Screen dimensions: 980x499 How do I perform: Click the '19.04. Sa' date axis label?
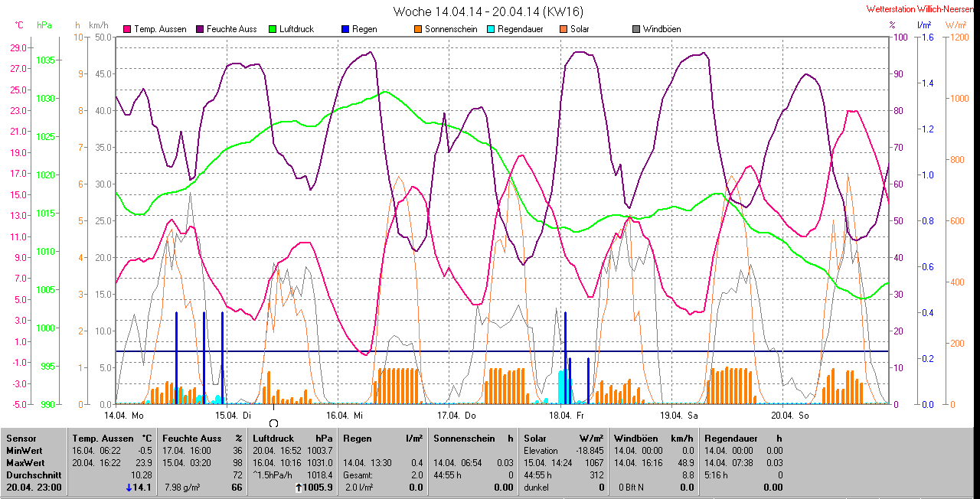coord(678,416)
